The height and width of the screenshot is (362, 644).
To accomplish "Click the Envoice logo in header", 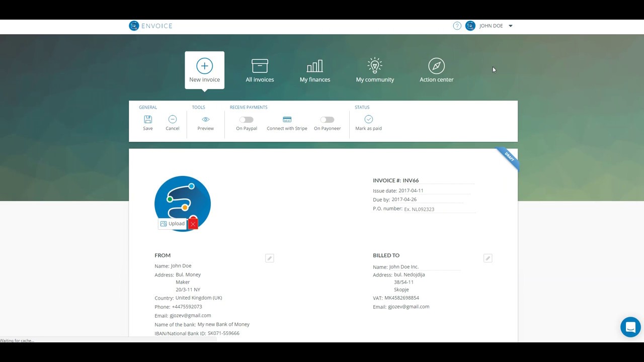I will coord(150,26).
